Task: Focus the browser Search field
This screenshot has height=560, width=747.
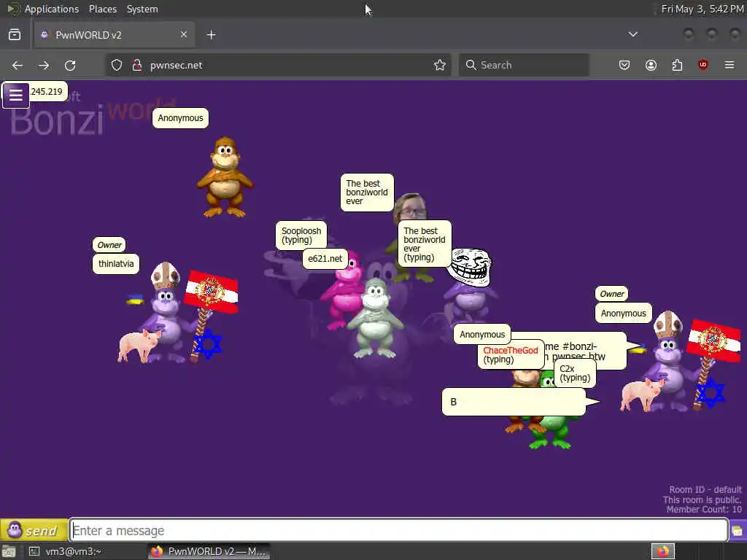Action: [x=524, y=65]
